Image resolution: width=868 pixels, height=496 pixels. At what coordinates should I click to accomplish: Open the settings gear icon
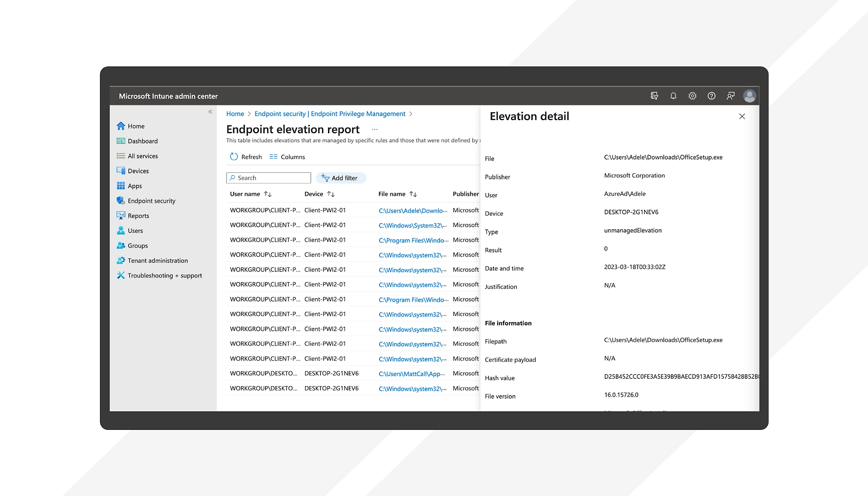(x=692, y=96)
